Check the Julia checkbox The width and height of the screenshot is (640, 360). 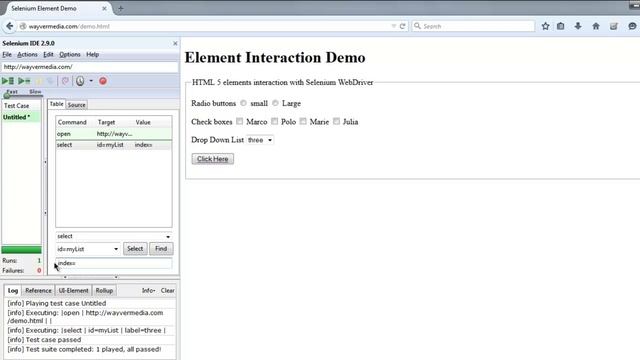(336, 121)
